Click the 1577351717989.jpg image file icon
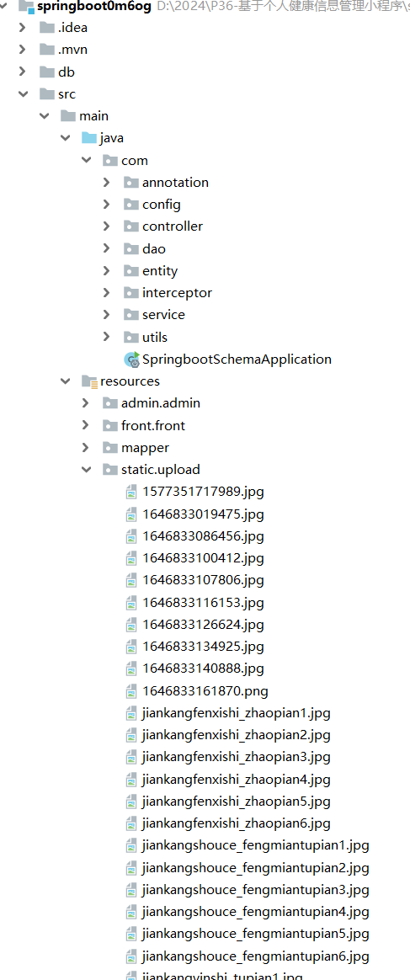The width and height of the screenshot is (410, 980). pyautogui.click(x=131, y=492)
